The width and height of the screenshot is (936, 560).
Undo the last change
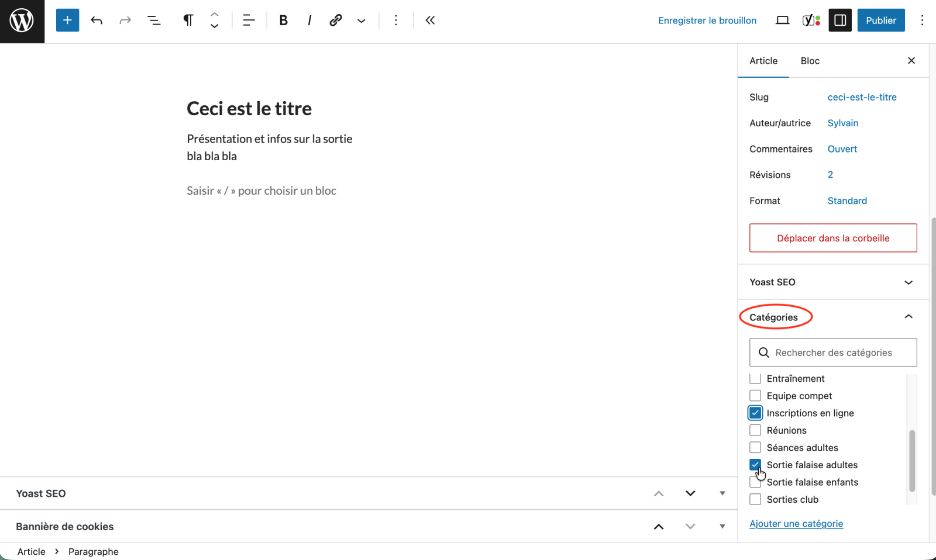tap(97, 20)
